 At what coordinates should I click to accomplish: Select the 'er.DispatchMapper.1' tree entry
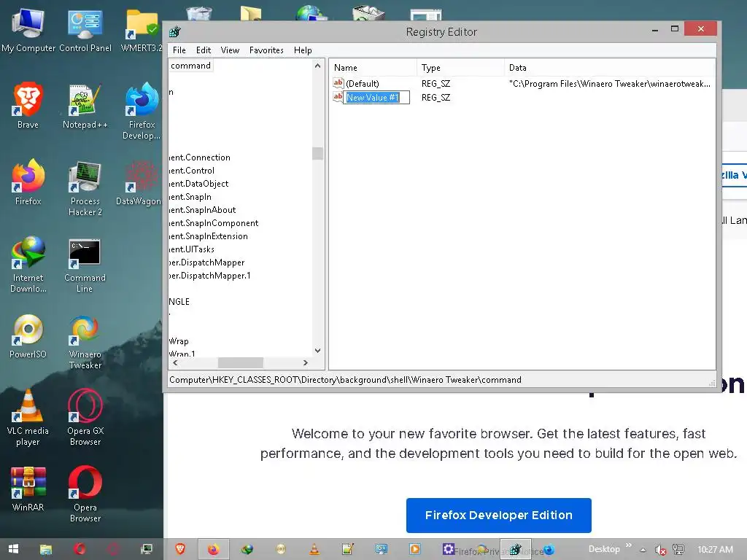(x=210, y=275)
